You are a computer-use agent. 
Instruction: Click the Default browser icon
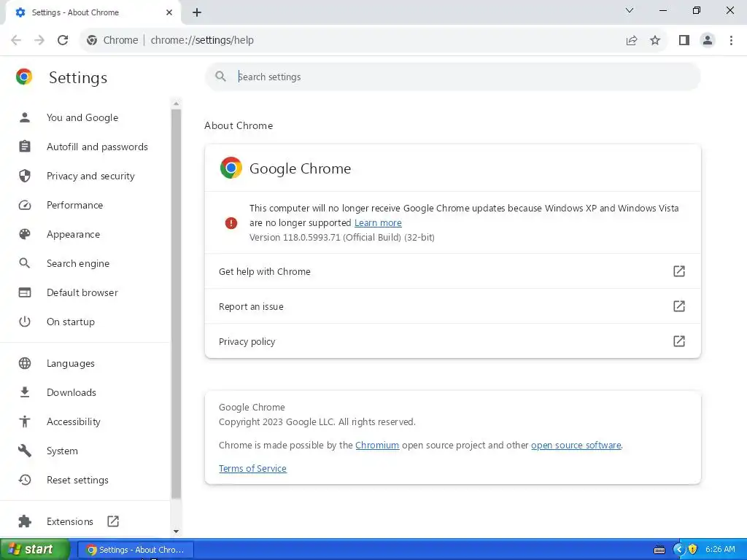pos(24,292)
